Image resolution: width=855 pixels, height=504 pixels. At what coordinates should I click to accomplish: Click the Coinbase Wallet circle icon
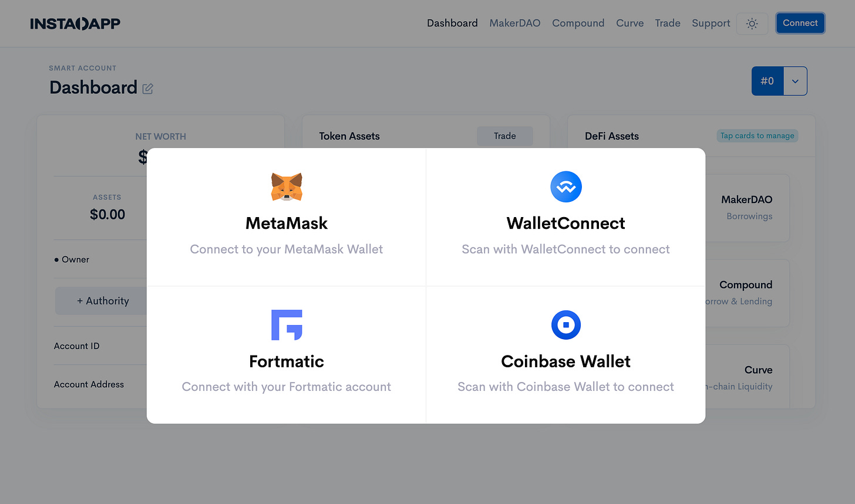pos(566,324)
